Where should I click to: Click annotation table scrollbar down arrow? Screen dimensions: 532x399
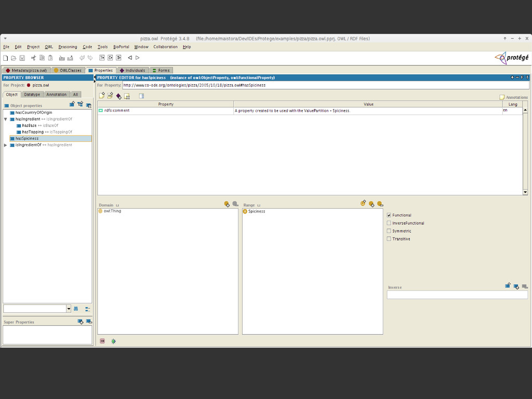525,192
